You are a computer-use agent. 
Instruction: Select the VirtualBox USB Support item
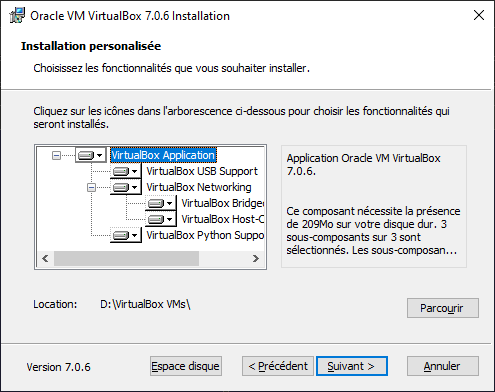click(202, 171)
